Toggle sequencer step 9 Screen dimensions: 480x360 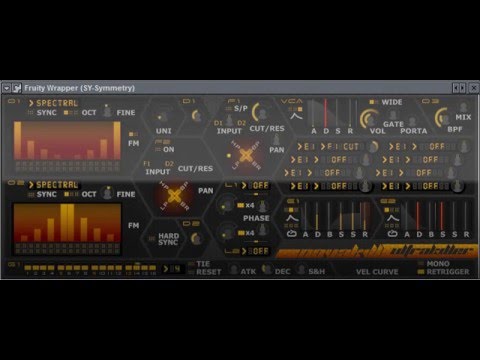[x=95, y=268]
